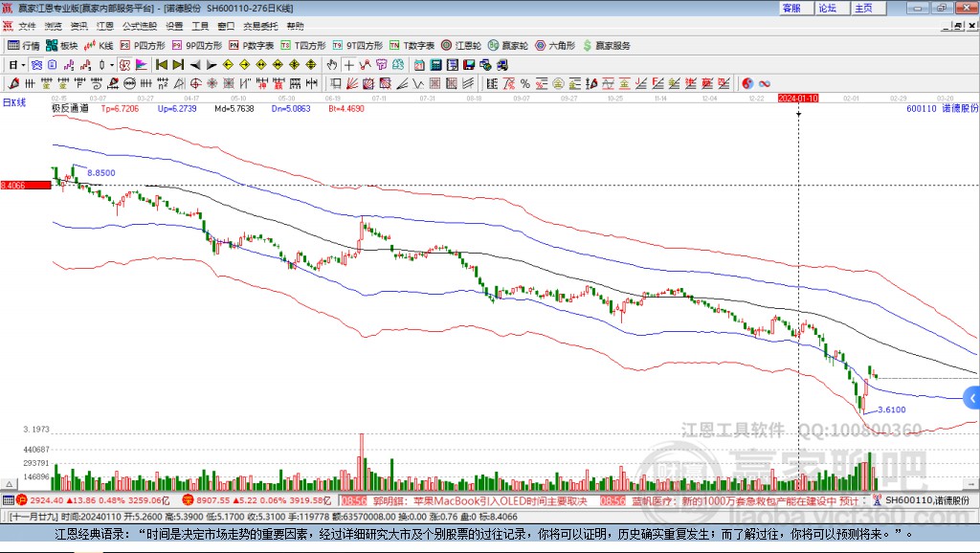Click the blue infinity loop icon

[765, 83]
